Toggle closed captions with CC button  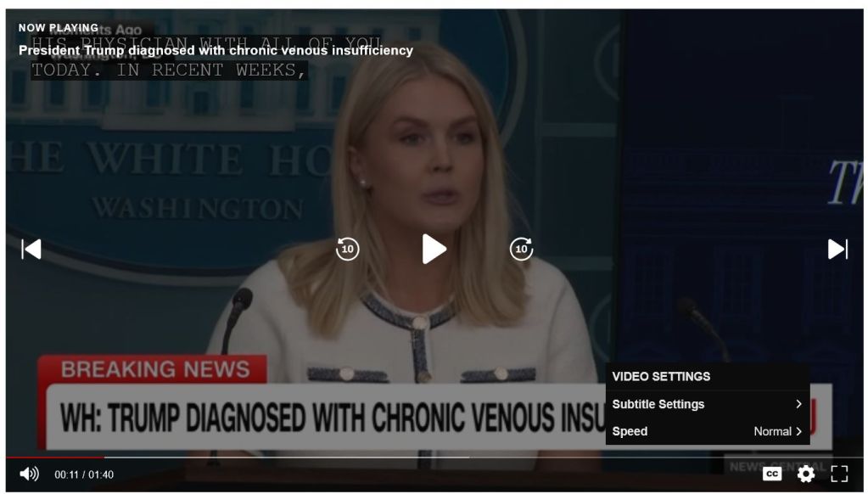tap(771, 474)
